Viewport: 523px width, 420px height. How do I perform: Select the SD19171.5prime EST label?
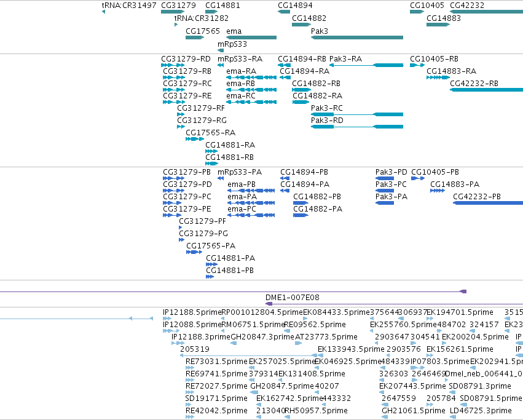pyautogui.click(x=216, y=398)
